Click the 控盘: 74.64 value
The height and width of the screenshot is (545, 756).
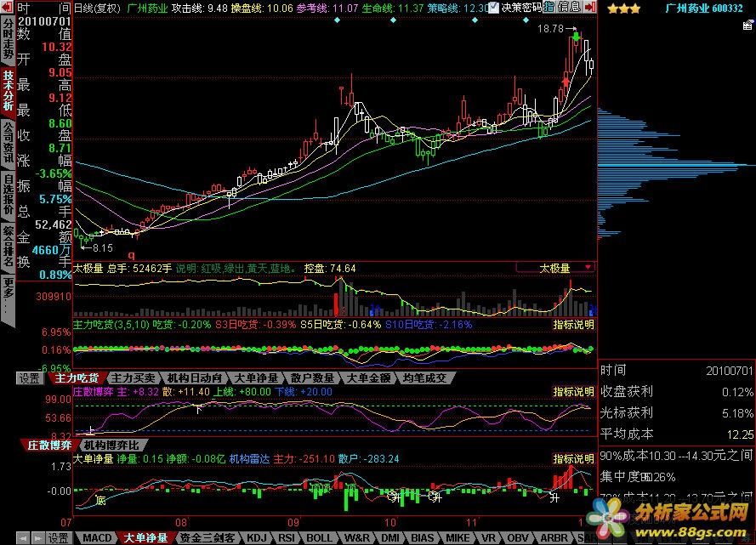[x=330, y=269]
